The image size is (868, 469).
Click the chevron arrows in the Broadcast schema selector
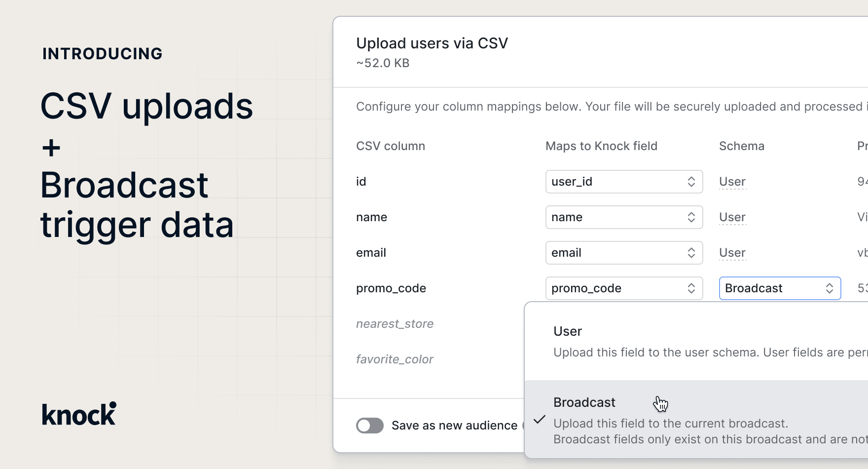click(830, 288)
